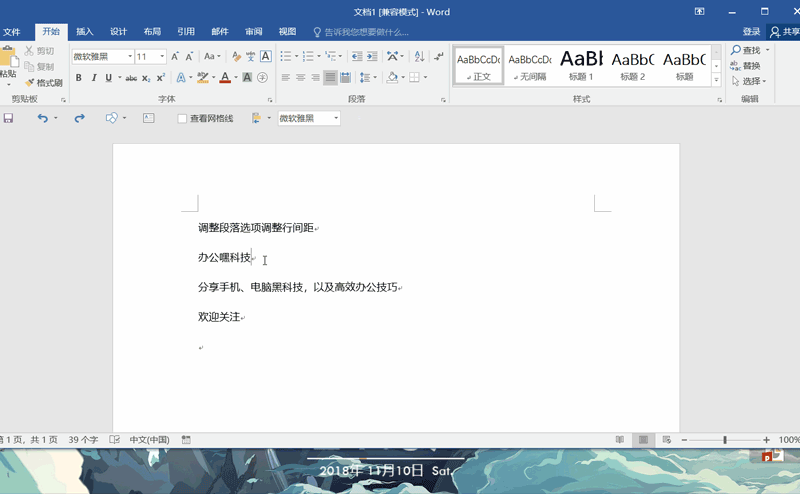Undo the last action
800x494 pixels.
click(x=42, y=118)
